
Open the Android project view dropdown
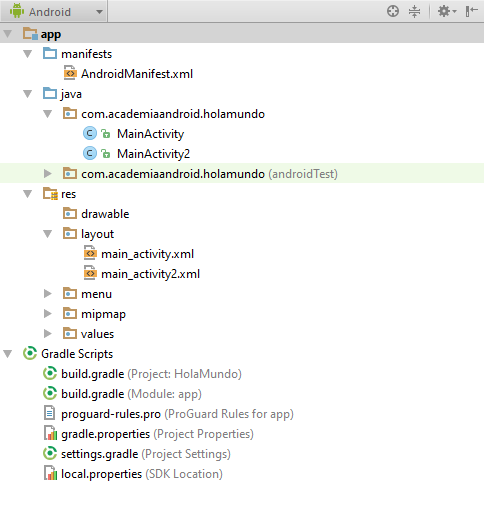click(54, 11)
